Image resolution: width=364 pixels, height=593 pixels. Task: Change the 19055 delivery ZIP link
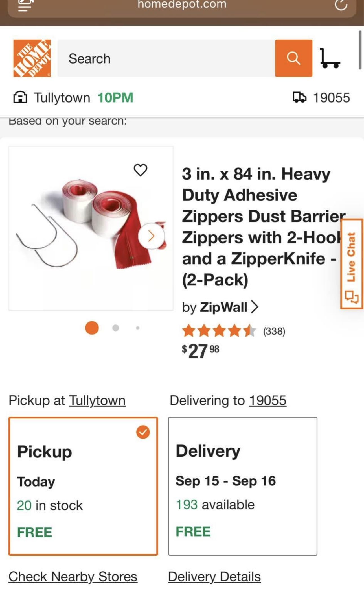coord(267,400)
